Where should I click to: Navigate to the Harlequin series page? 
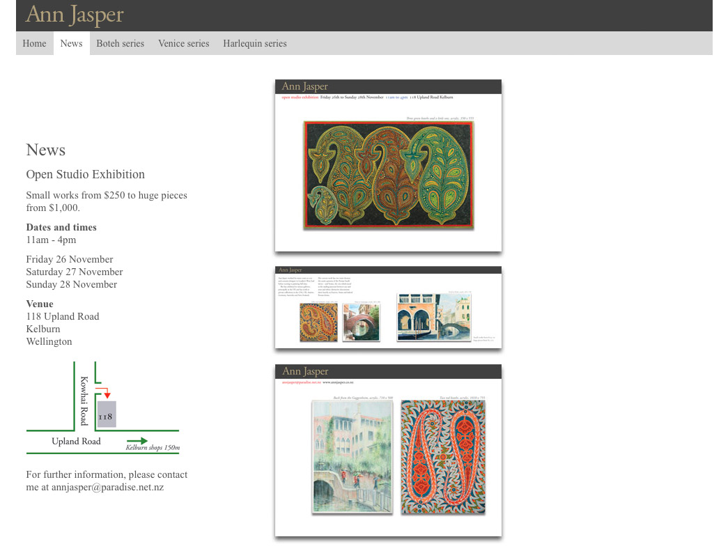254,43
